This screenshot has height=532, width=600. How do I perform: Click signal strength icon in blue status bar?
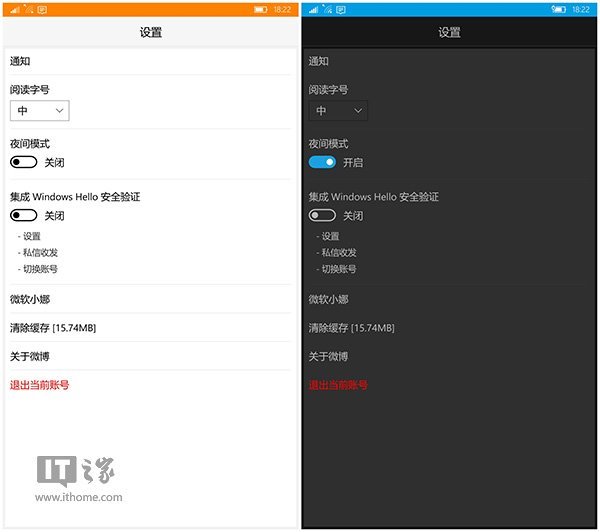click(x=313, y=10)
